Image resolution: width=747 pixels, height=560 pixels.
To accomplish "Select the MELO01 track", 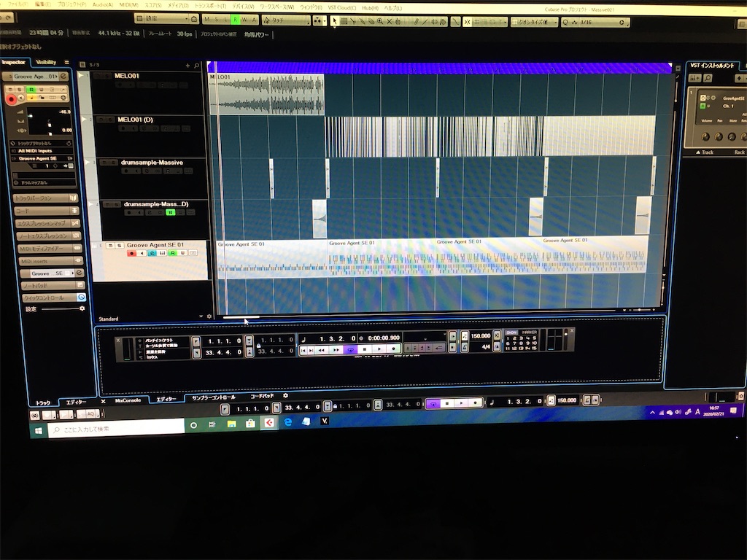I will pos(127,76).
